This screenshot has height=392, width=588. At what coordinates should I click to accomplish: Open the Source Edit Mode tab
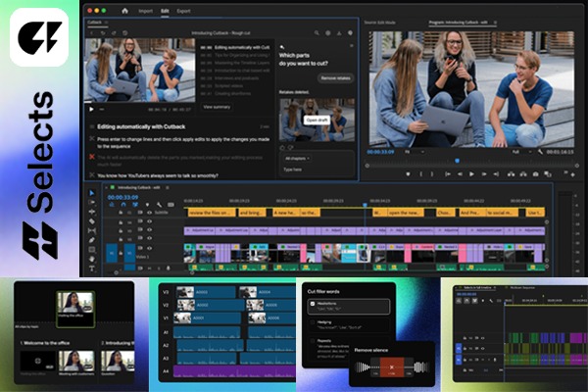click(379, 23)
